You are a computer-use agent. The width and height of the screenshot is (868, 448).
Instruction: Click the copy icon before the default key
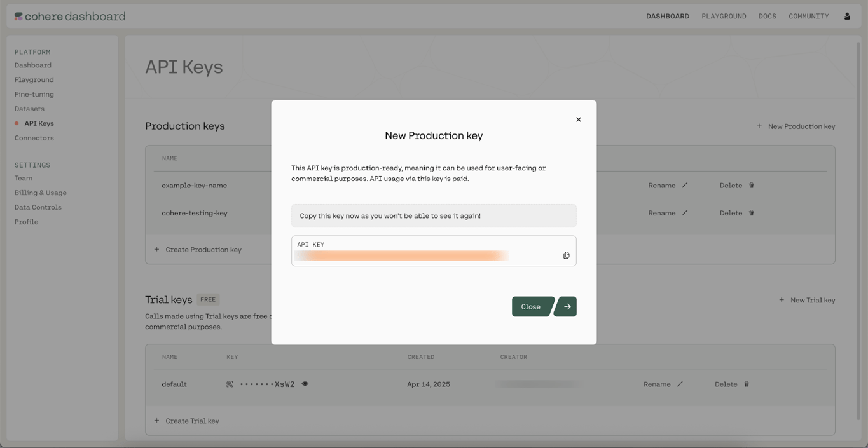(x=230, y=384)
